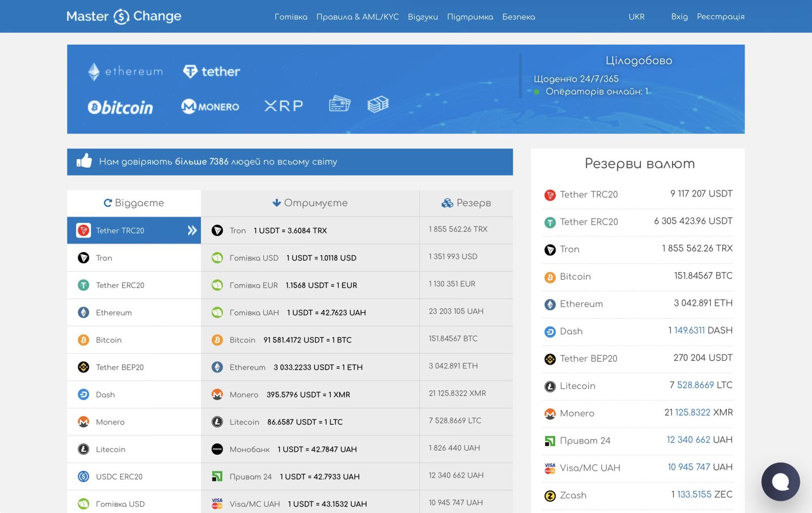Screen dimensions: 812x513
Task: Click the cash stack icon in banner
Action: tap(378, 104)
